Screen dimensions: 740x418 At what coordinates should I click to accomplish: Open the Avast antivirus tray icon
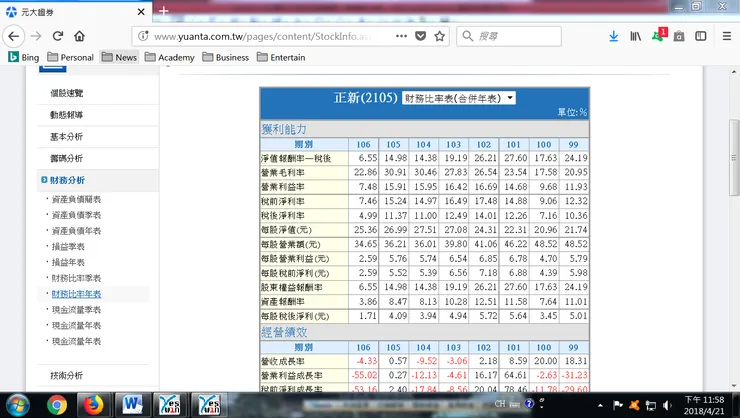634,405
